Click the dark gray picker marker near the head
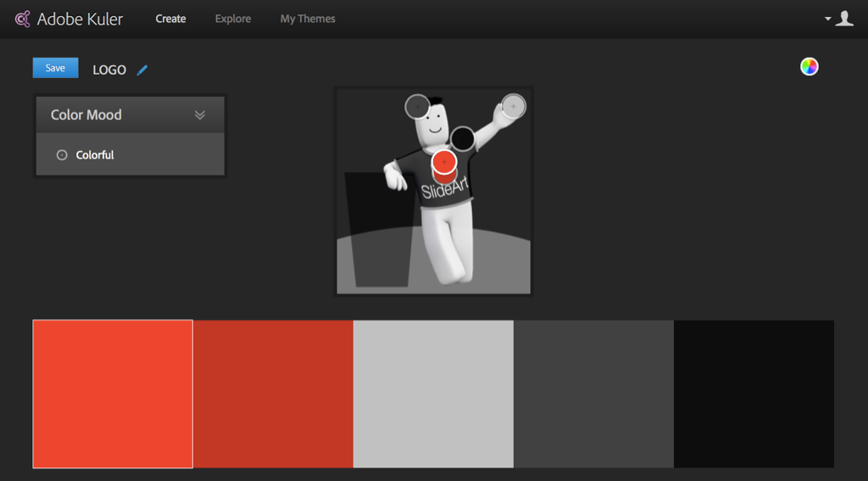 click(x=417, y=106)
